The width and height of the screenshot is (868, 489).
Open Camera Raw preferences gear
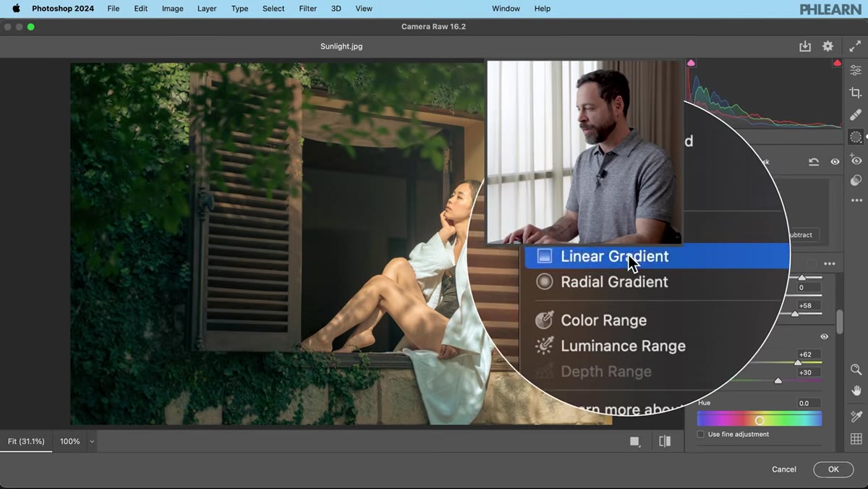(827, 46)
